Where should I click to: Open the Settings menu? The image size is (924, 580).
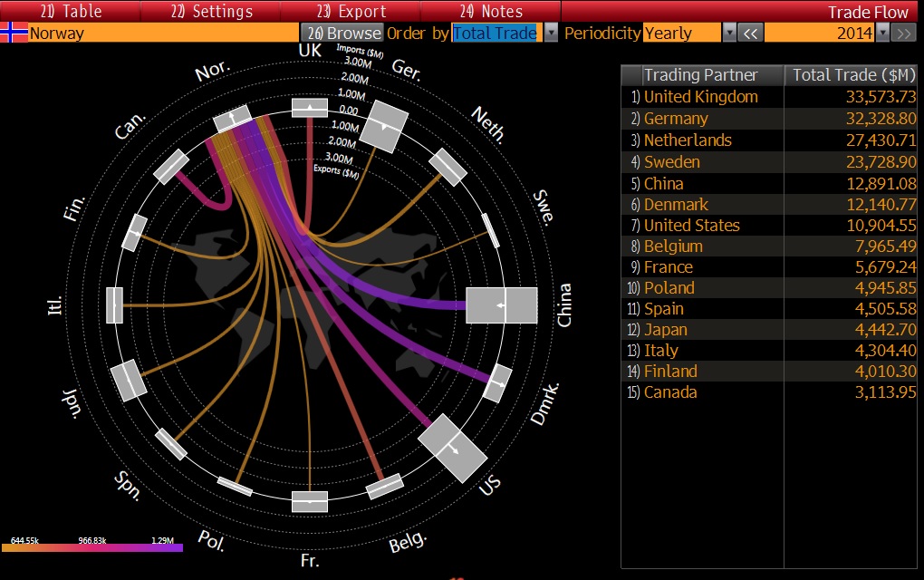tap(211, 12)
